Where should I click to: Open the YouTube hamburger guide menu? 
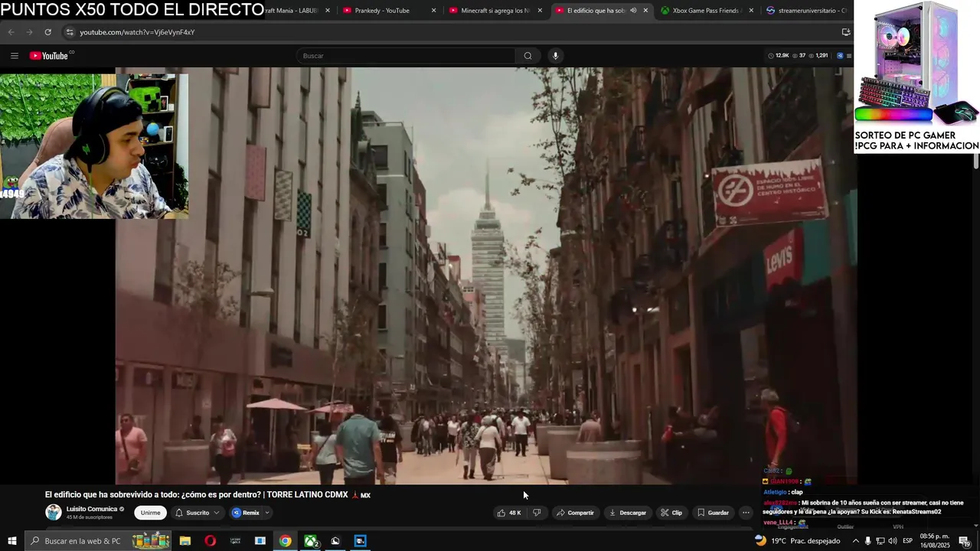(x=14, y=56)
